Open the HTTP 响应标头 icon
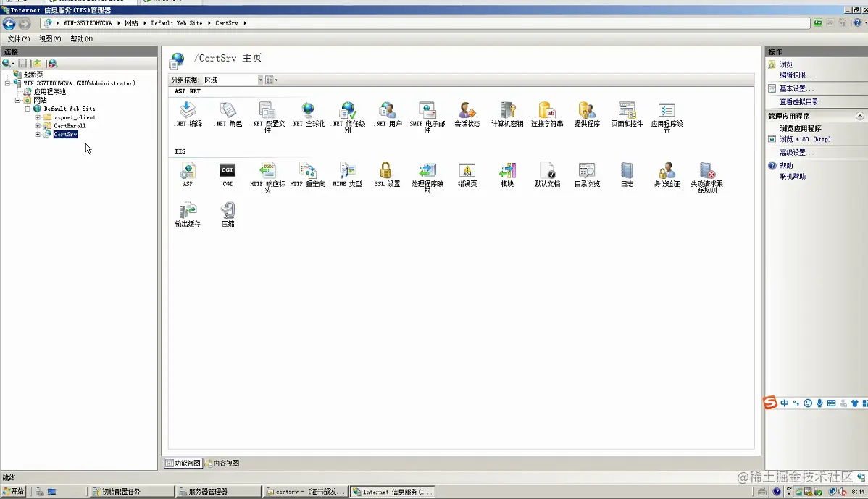The width and height of the screenshot is (868, 499). [268, 177]
